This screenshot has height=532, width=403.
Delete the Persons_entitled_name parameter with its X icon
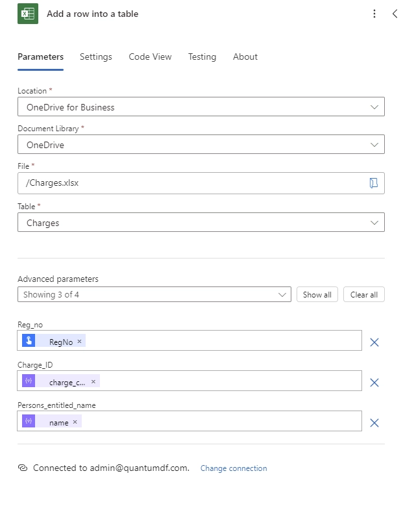(374, 423)
